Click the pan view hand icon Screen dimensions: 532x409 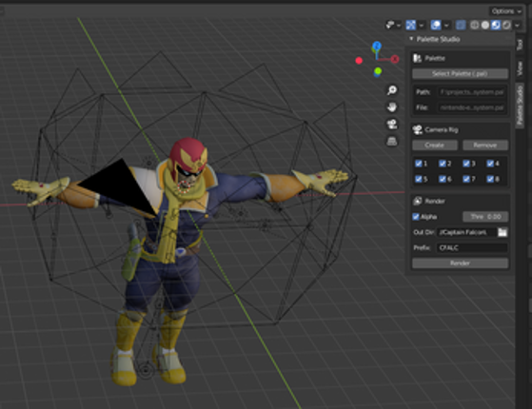[x=392, y=107]
